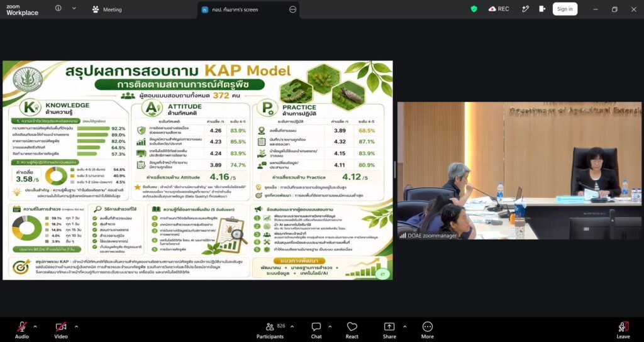Screen dimensions: 644x342
Task: Expand audio options caret
Action: tap(35, 327)
